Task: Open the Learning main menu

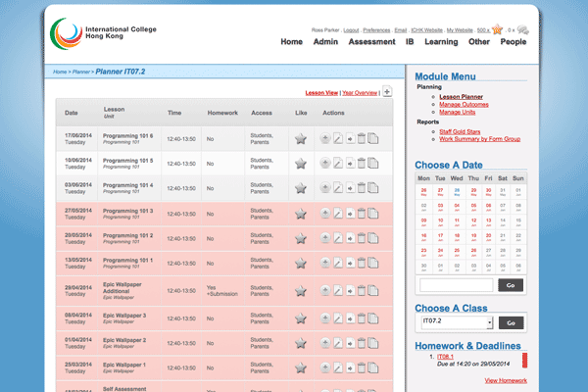Action: pyautogui.click(x=441, y=42)
